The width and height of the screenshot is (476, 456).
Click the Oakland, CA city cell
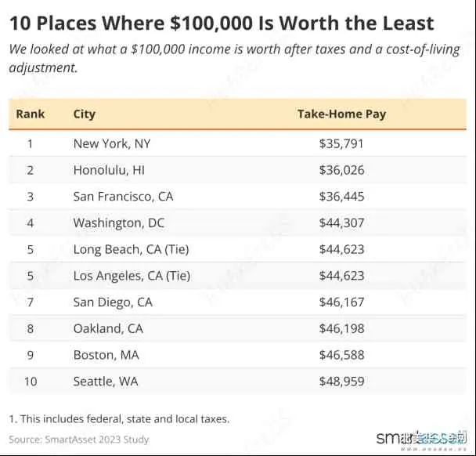coord(109,328)
